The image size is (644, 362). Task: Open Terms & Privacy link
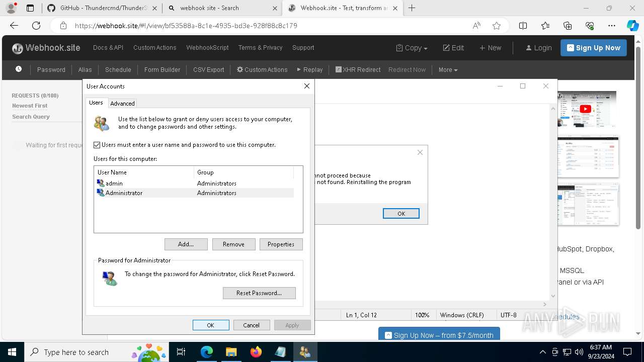tap(260, 48)
